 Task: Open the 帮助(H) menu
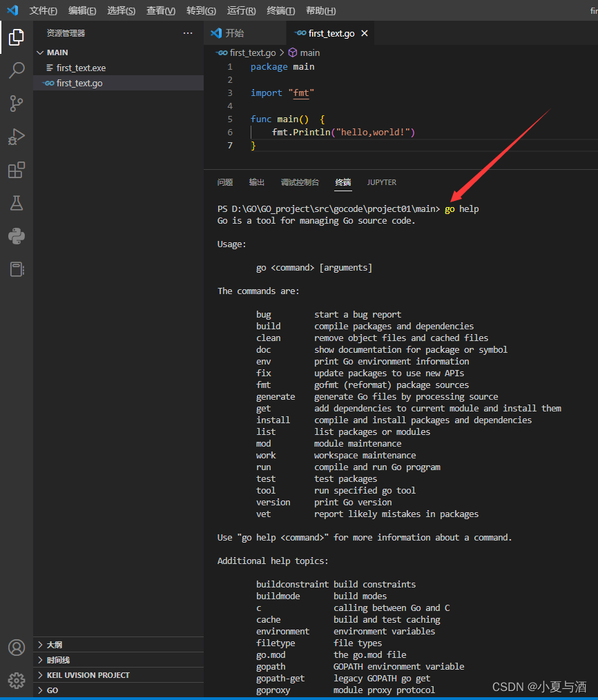point(320,10)
